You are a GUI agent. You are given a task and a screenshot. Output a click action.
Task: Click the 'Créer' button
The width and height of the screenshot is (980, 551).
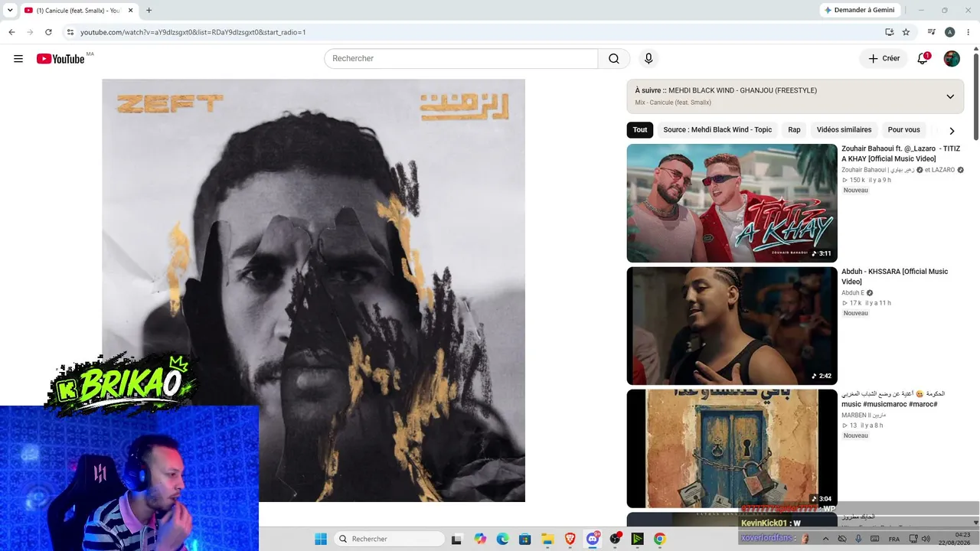click(x=884, y=59)
